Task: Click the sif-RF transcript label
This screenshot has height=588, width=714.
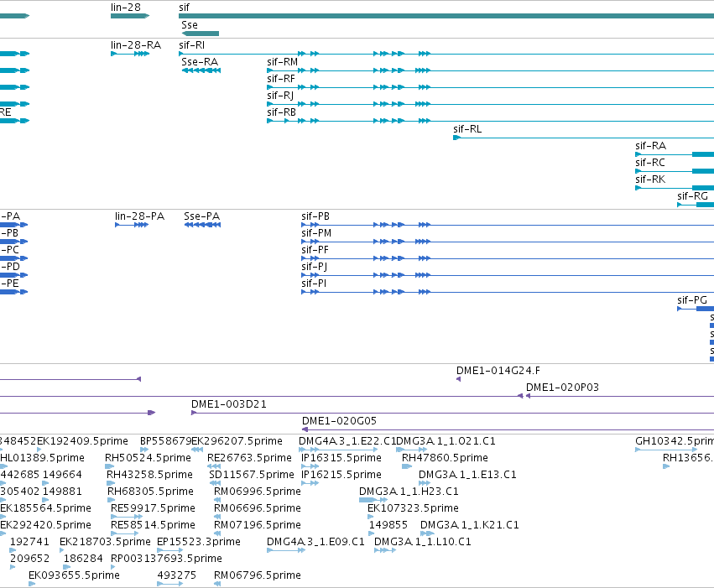Action: tap(281, 79)
